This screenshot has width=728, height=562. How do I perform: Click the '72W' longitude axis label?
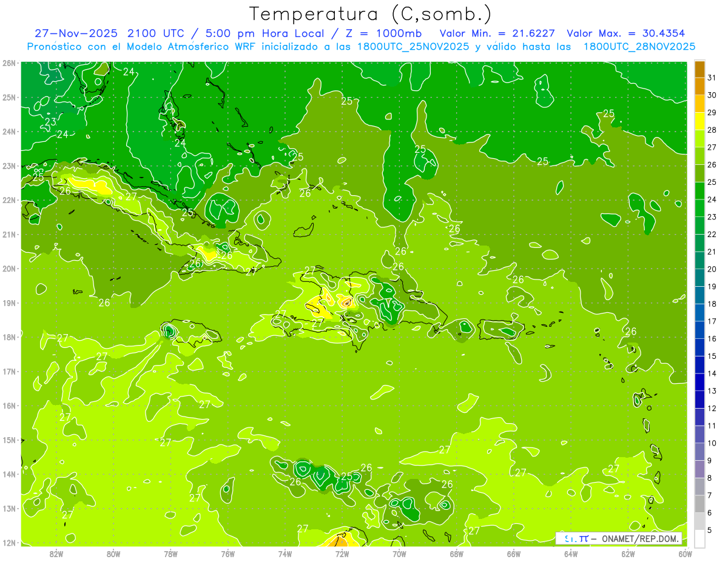(x=342, y=554)
